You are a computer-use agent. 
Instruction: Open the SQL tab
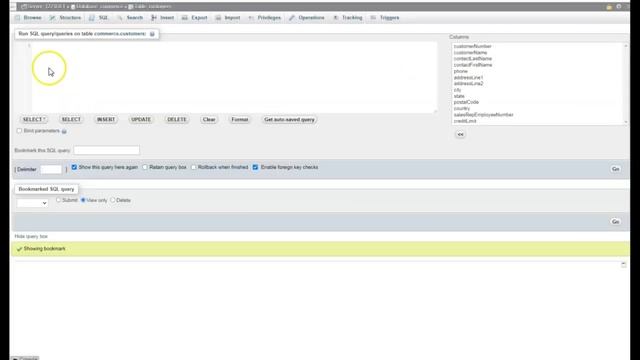pyautogui.click(x=99, y=18)
